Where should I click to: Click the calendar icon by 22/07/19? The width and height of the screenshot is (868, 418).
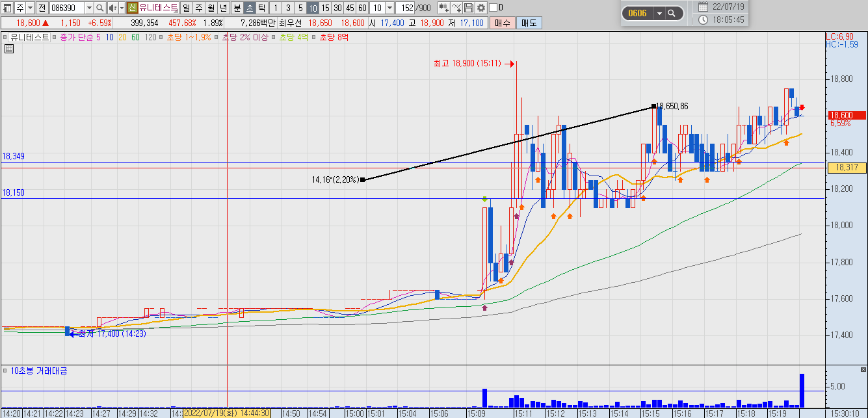[703, 7]
